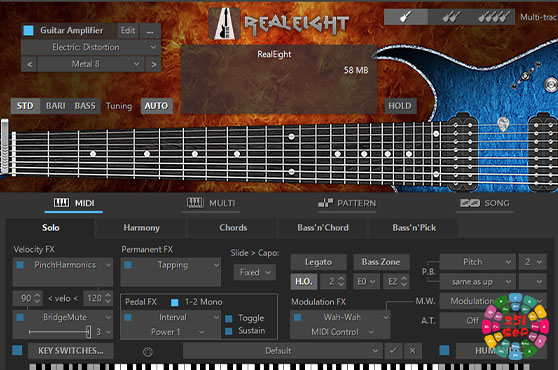Select the Chords mode tab
The image size is (558, 370).
pyautogui.click(x=233, y=228)
